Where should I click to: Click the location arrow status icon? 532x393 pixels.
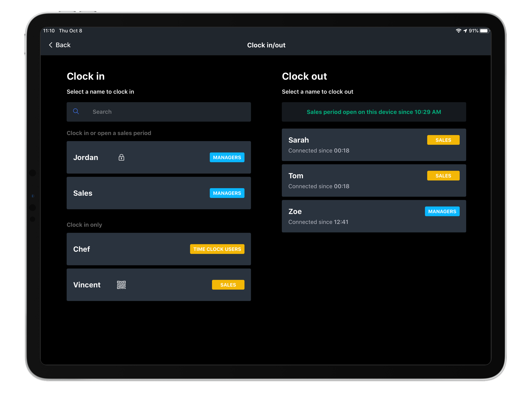pos(465,31)
